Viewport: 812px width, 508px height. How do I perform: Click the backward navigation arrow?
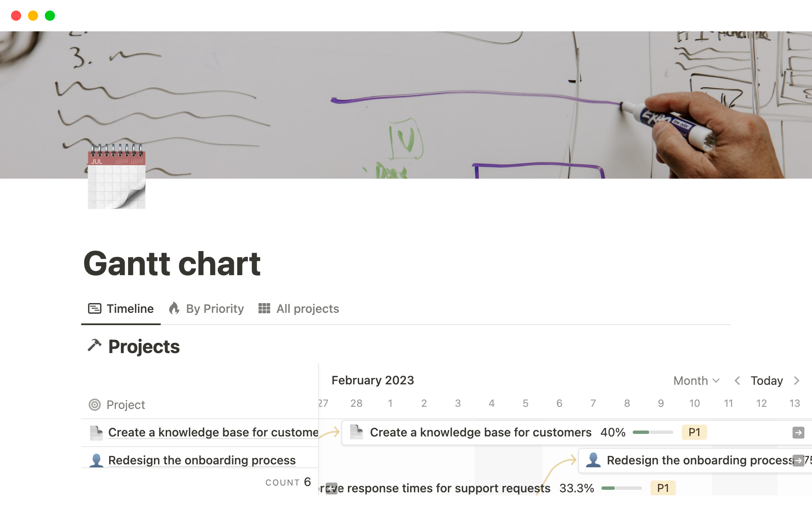738,380
